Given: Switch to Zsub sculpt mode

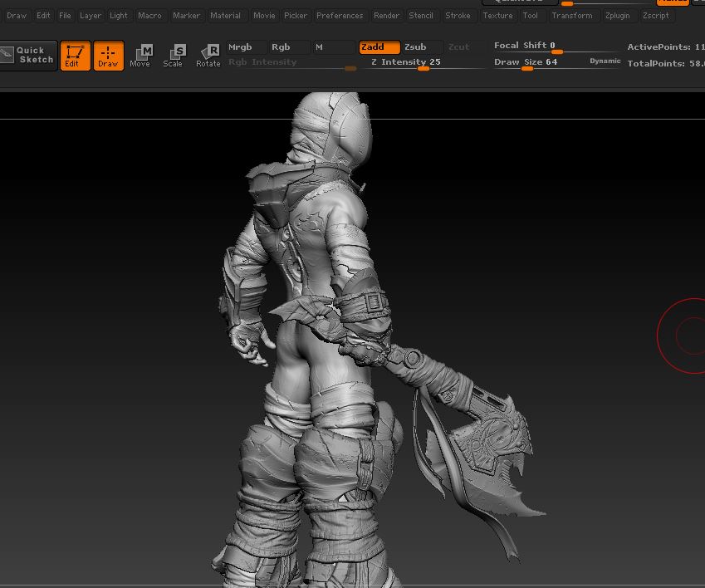Looking at the screenshot, I should pyautogui.click(x=423, y=47).
